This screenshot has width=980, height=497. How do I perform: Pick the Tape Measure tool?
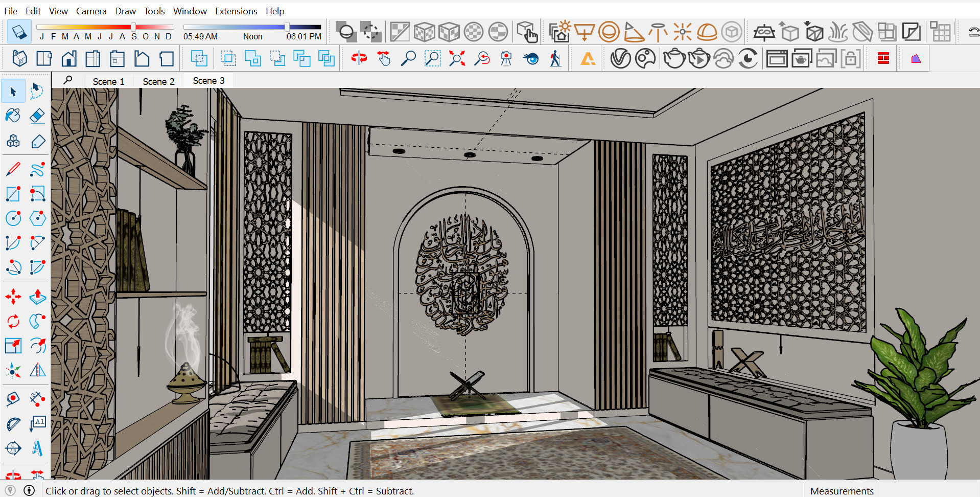click(x=13, y=398)
